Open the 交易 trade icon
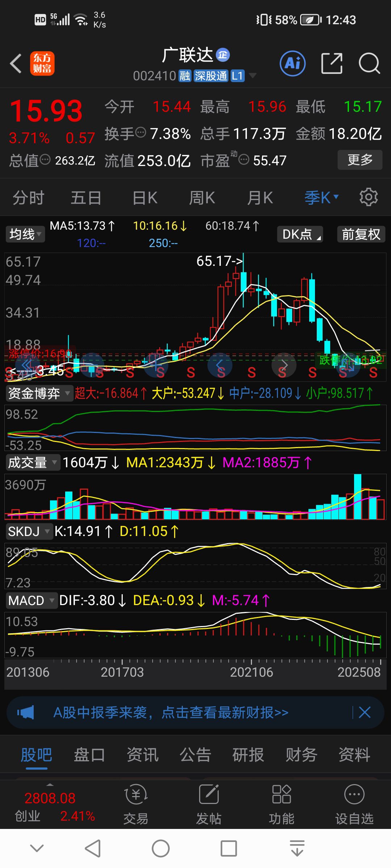 pos(136,804)
